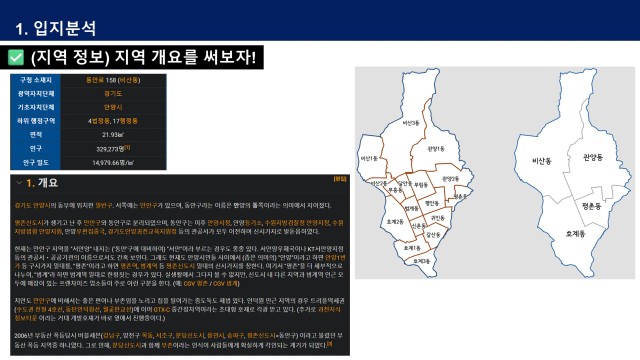Viewport: 640px width, 360px height.
Task: Click the 평안동 area on the left map
Action: (431, 203)
